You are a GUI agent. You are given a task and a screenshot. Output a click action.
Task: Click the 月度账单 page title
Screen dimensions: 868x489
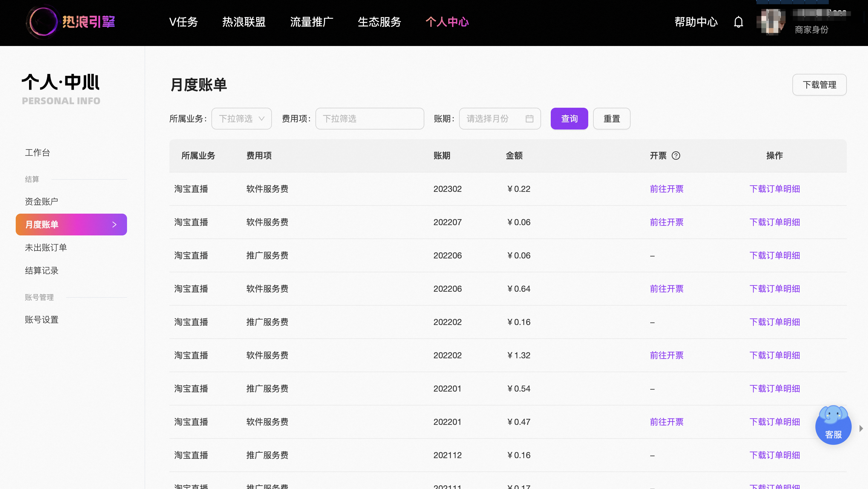198,84
